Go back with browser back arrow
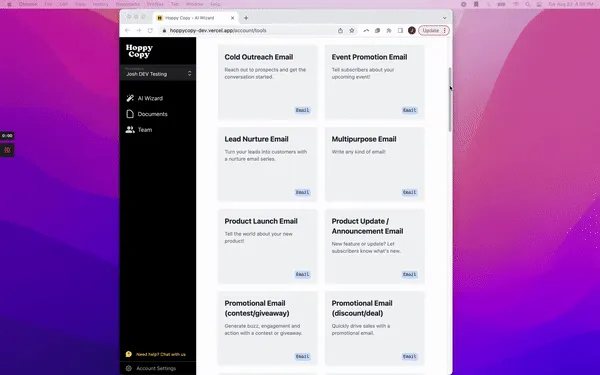The width and height of the screenshot is (600, 375). coord(127,30)
